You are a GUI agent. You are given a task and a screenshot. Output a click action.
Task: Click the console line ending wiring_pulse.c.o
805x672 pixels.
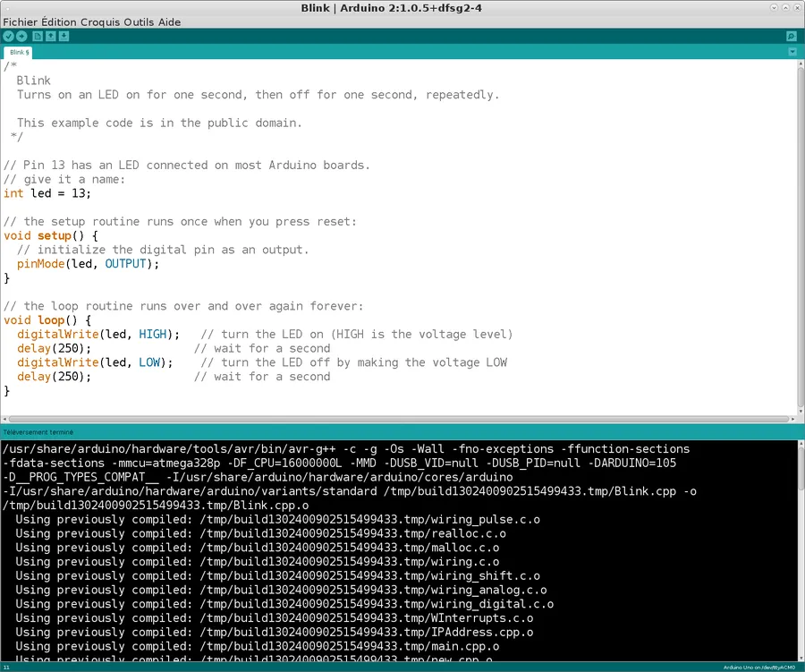pos(278,519)
